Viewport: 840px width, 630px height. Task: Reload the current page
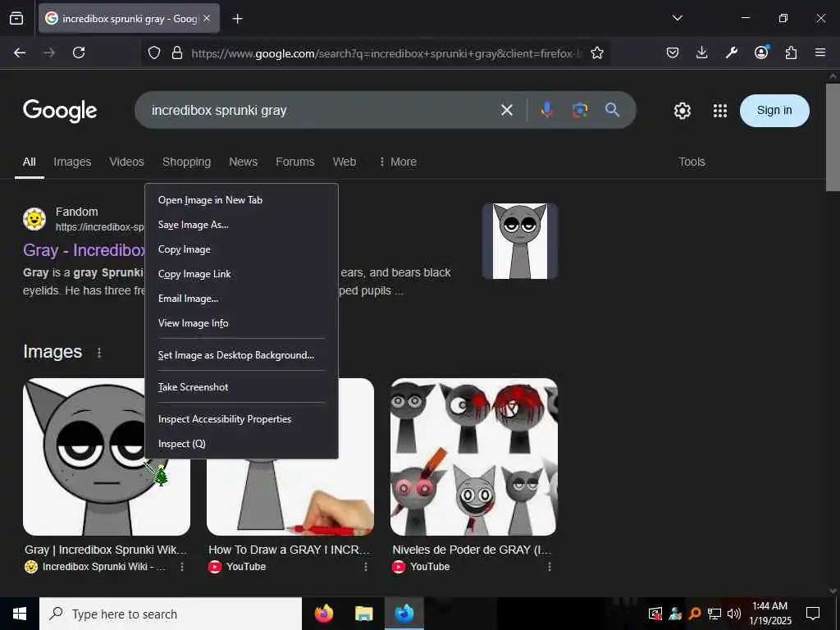click(x=79, y=52)
